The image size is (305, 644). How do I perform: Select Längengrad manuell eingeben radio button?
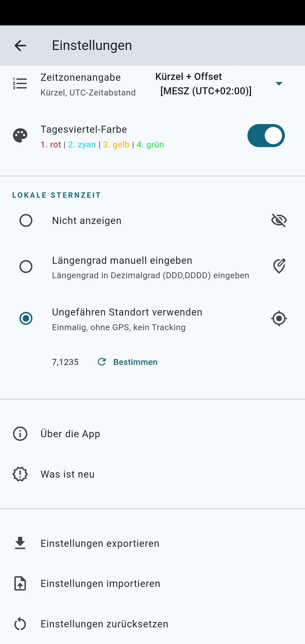coord(26,266)
